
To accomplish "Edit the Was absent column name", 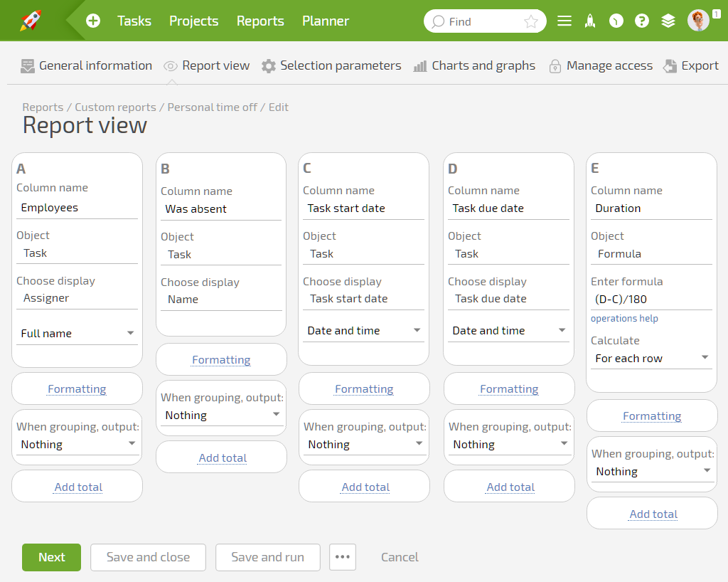I will [221, 209].
